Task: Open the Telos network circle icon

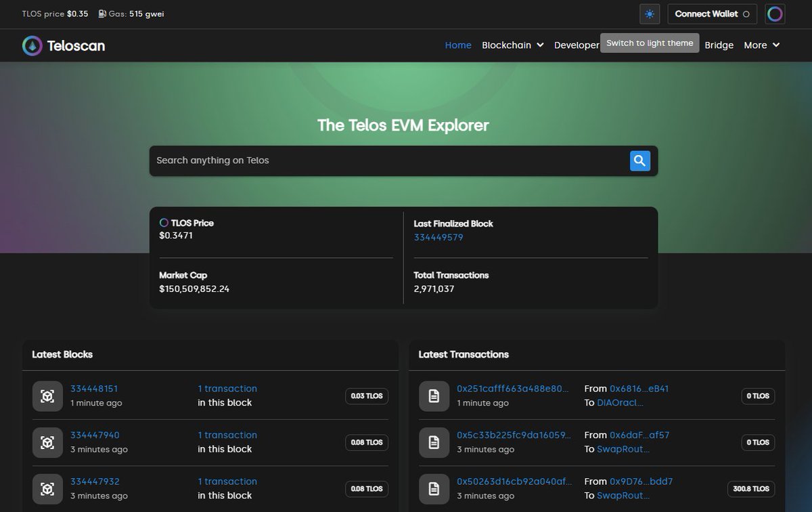Action: coord(775,14)
